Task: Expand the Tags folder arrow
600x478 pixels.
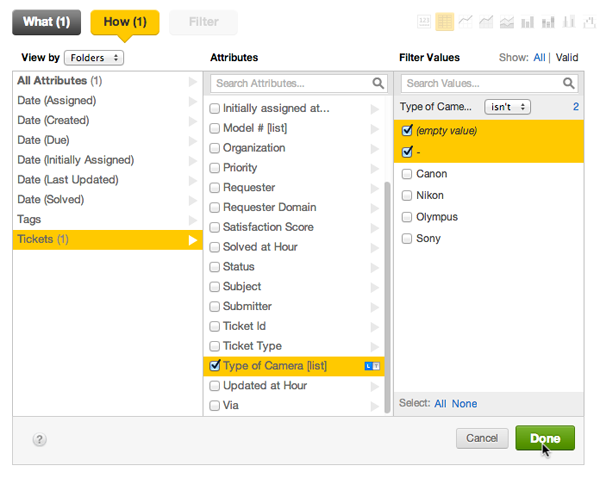Action: (x=193, y=219)
